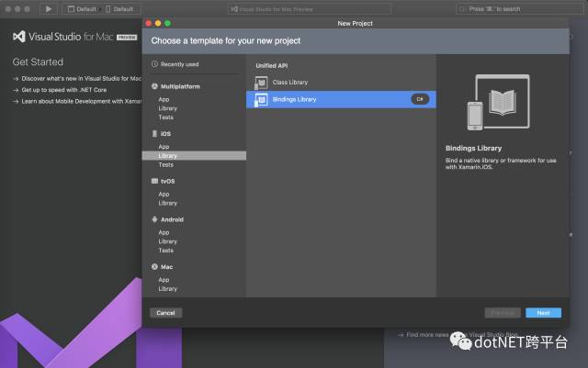The height and width of the screenshot is (368, 588).
Task: Select Multiplatform Tests category
Action: click(165, 117)
